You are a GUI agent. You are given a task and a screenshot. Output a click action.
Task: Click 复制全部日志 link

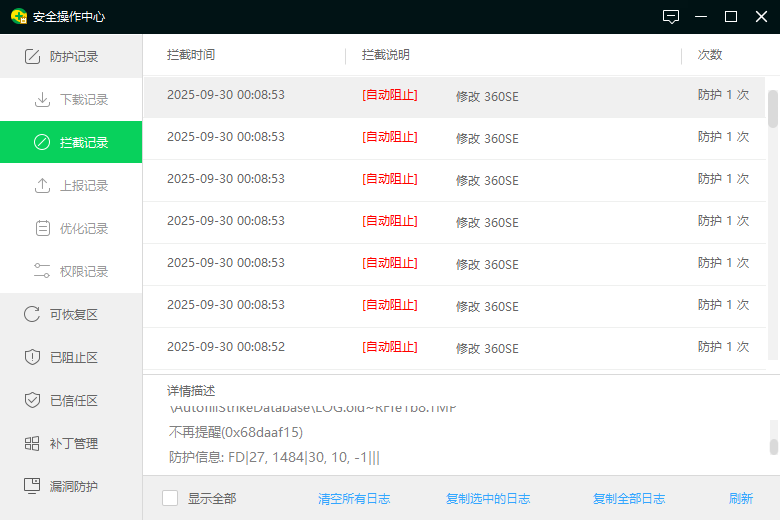click(x=629, y=499)
